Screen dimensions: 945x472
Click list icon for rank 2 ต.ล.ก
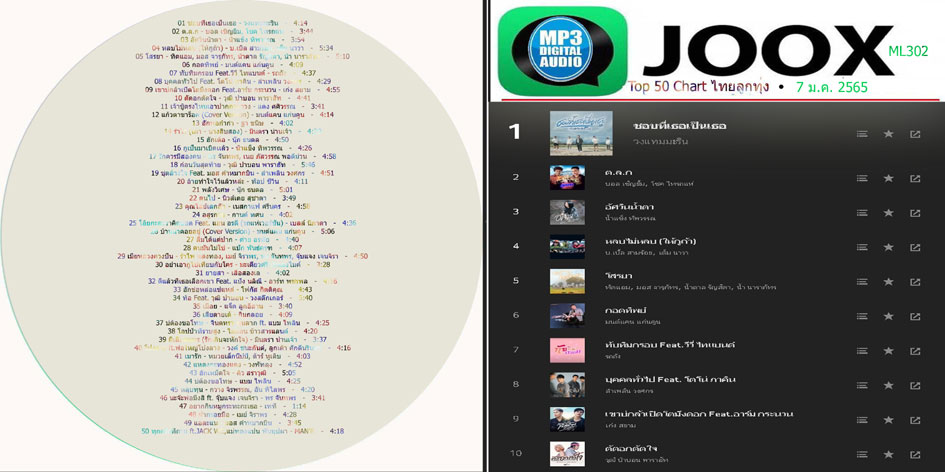[862, 178]
